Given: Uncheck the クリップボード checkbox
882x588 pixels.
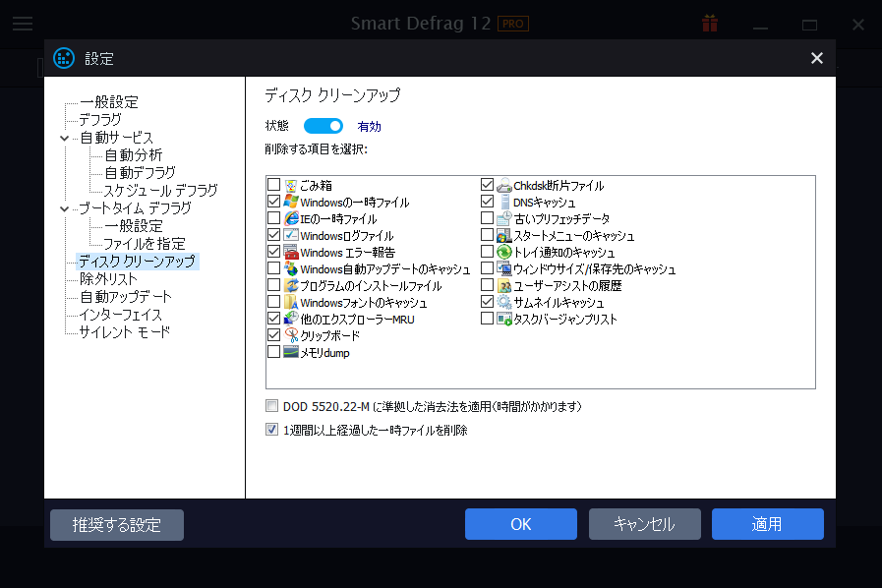Looking at the screenshot, I should [x=274, y=334].
